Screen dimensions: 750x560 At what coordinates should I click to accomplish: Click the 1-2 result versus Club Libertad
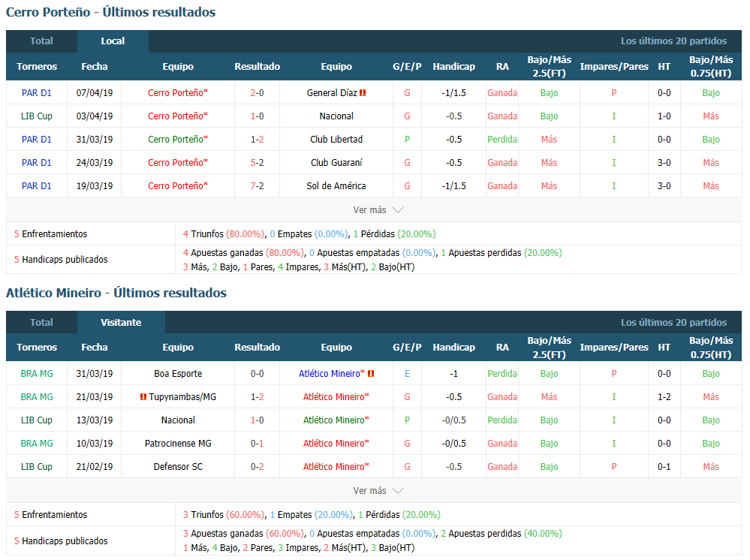[257, 140]
